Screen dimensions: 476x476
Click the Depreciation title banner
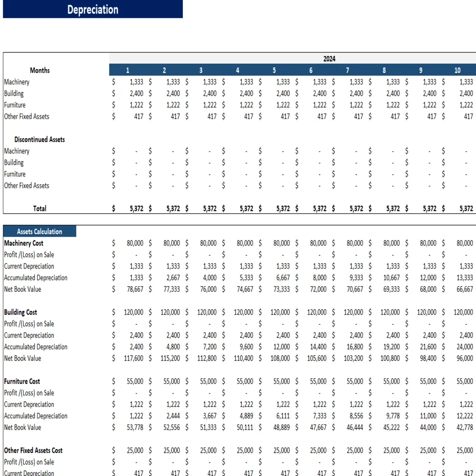click(93, 10)
